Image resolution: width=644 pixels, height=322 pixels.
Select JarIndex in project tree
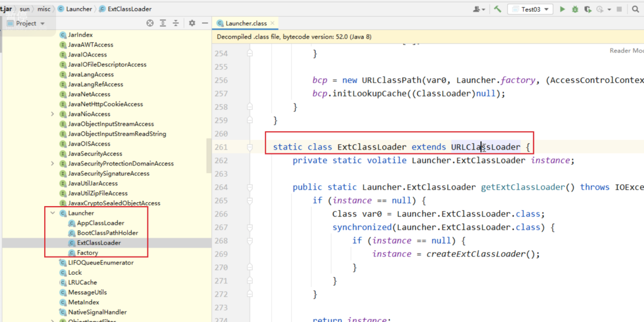pos(80,35)
